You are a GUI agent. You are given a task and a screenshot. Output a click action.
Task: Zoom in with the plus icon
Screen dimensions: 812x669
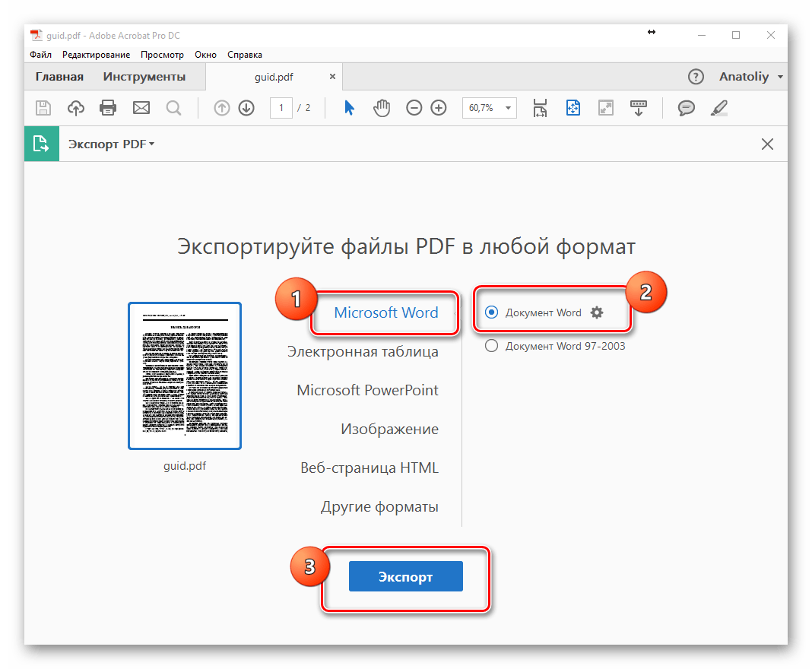tap(439, 108)
